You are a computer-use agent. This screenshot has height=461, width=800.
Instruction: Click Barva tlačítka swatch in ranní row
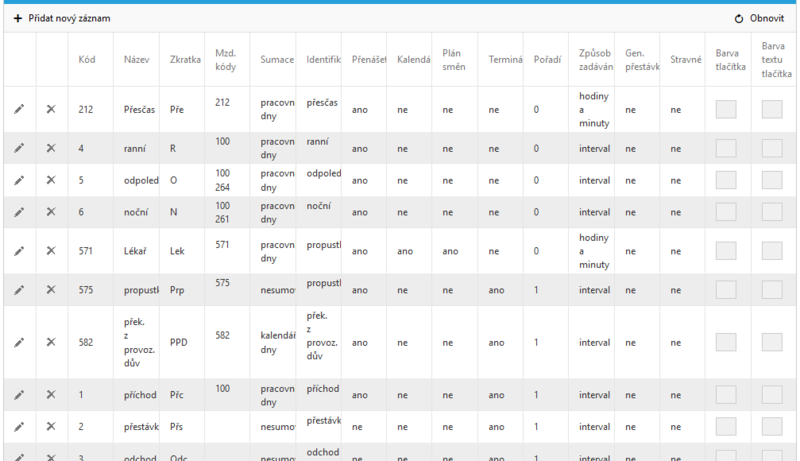726,148
